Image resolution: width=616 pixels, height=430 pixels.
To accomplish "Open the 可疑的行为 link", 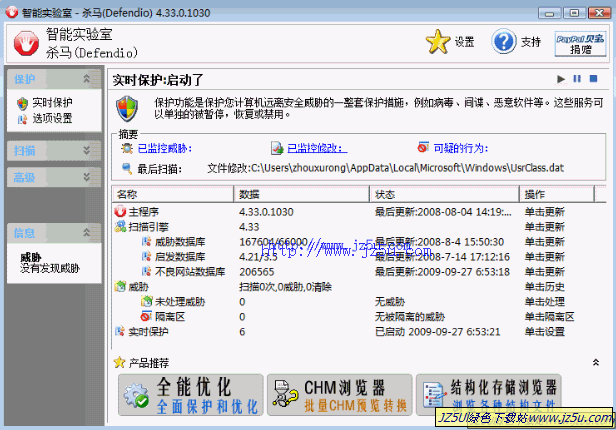I will (461, 148).
